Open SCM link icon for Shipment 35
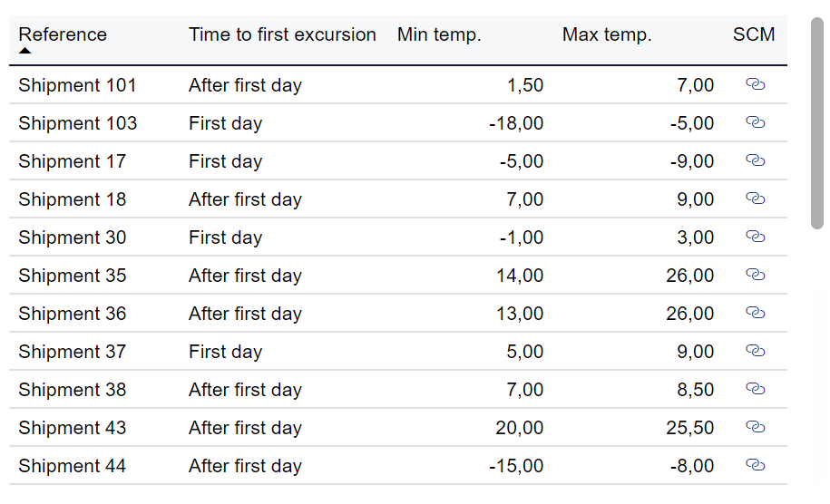 click(x=756, y=275)
